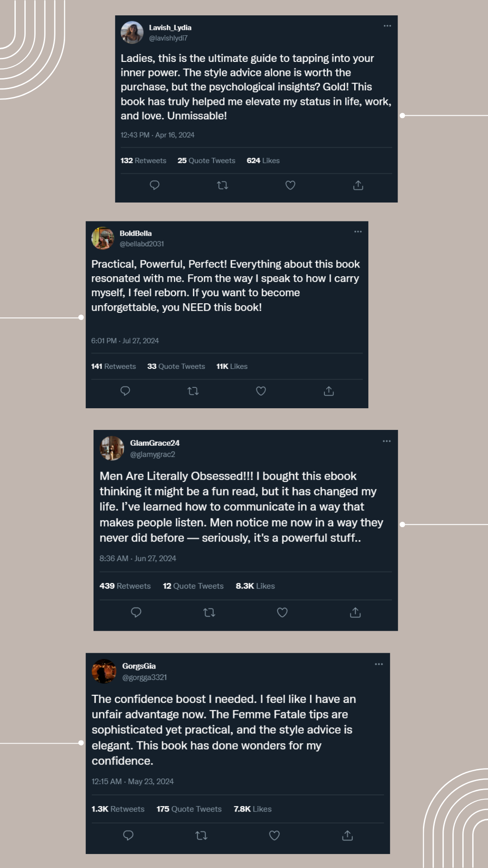Reply to GorgsGia's tweet
488x868 pixels.
(x=128, y=835)
